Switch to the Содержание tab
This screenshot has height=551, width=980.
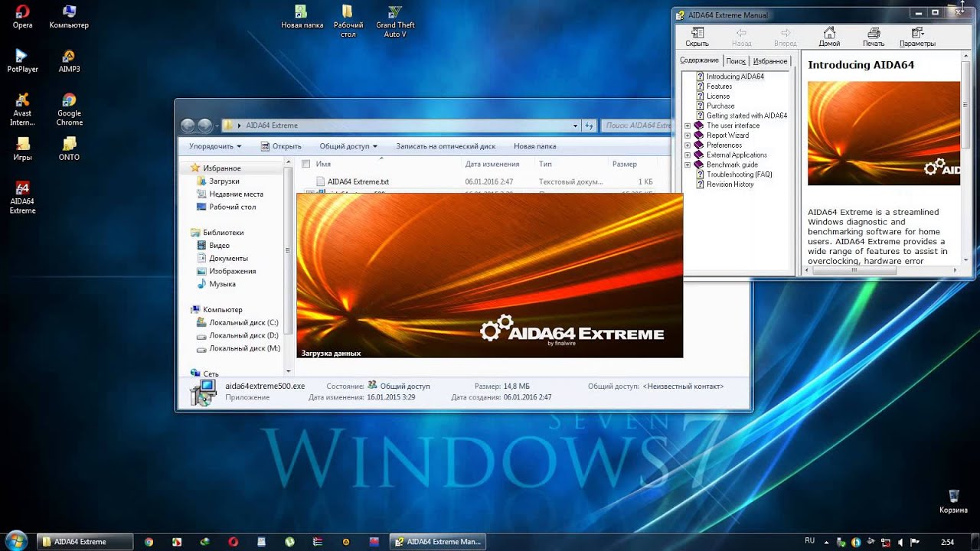click(x=700, y=60)
